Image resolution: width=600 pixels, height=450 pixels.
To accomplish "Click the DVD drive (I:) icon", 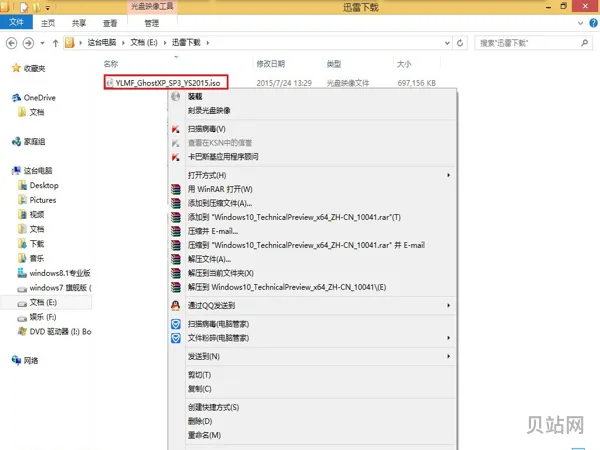I will click(22, 331).
